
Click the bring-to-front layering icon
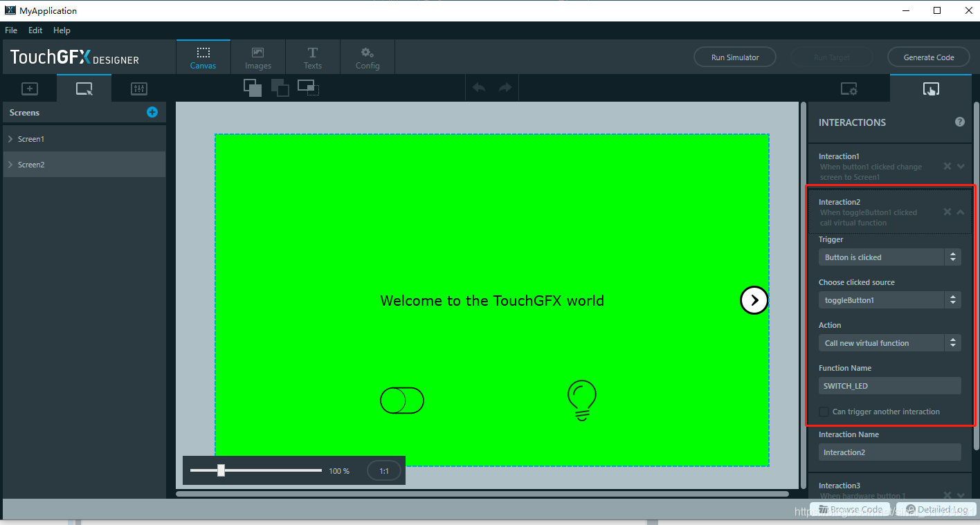253,87
